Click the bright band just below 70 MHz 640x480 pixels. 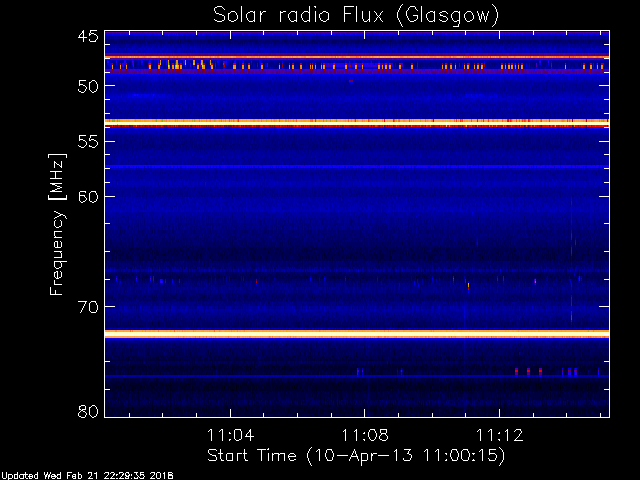click(x=357, y=334)
